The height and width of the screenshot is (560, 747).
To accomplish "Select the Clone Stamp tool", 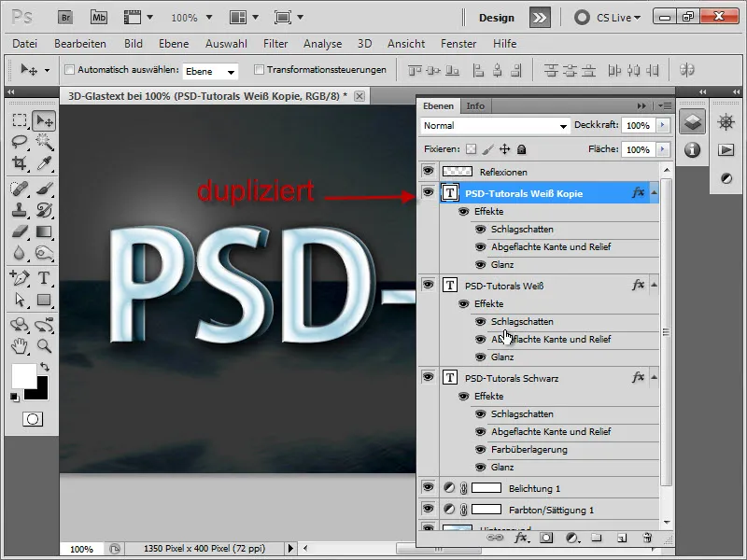I will [19, 210].
